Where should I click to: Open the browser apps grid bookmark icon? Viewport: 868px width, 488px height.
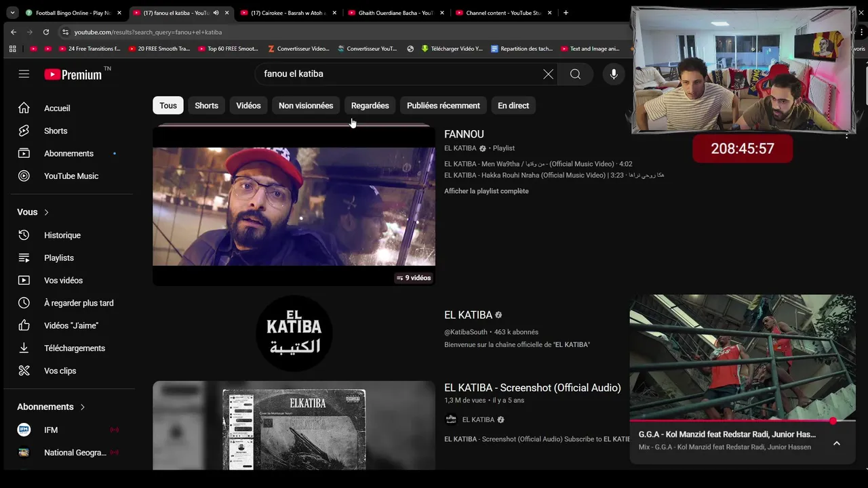(x=12, y=49)
